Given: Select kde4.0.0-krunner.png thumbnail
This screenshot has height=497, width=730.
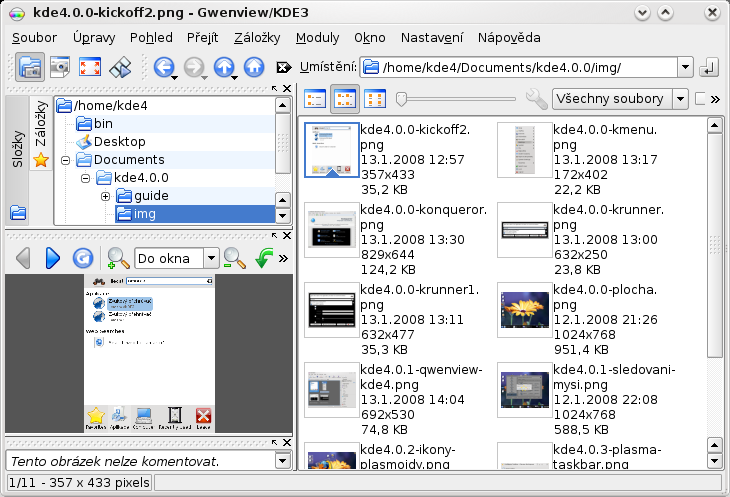Looking at the screenshot, I should [524, 230].
